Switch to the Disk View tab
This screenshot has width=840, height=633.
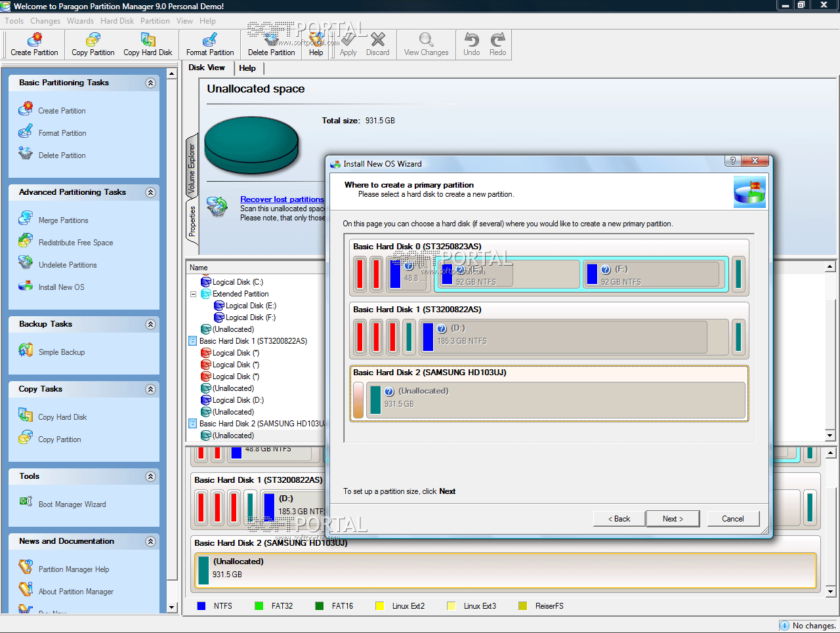(x=207, y=68)
